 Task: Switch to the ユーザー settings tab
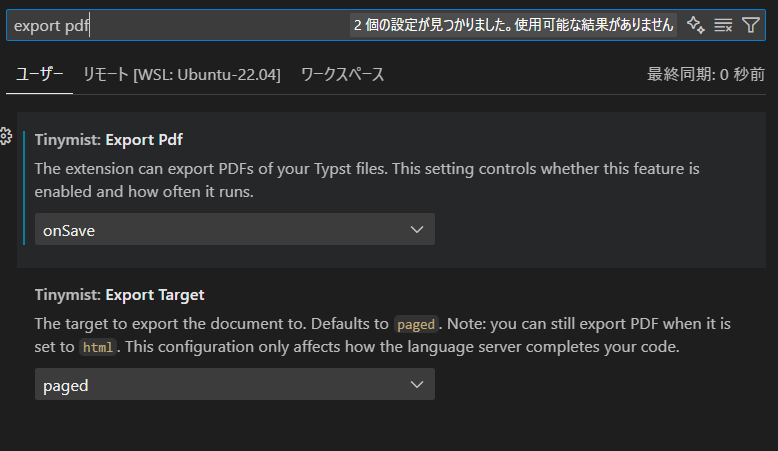39,75
